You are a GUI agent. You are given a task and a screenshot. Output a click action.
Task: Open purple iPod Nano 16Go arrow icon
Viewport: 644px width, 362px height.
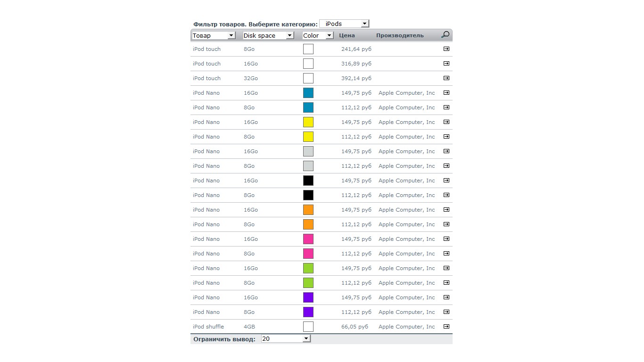(x=446, y=297)
